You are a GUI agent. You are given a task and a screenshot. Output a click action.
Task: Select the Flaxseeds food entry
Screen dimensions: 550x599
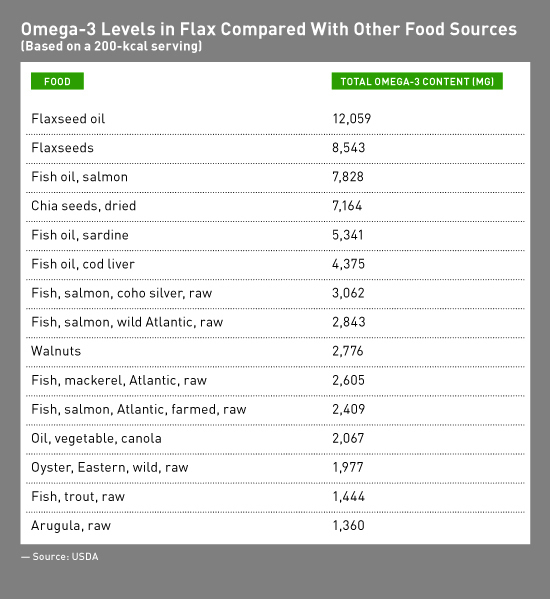point(62,148)
